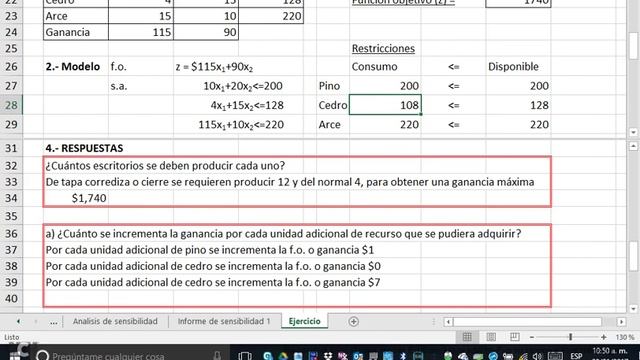Open the hidden sheets ellipsis
The height and width of the screenshot is (360, 640).
(x=53, y=322)
